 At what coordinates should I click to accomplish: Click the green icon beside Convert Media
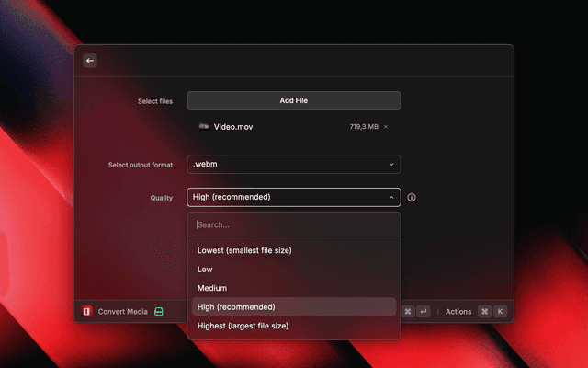point(159,312)
